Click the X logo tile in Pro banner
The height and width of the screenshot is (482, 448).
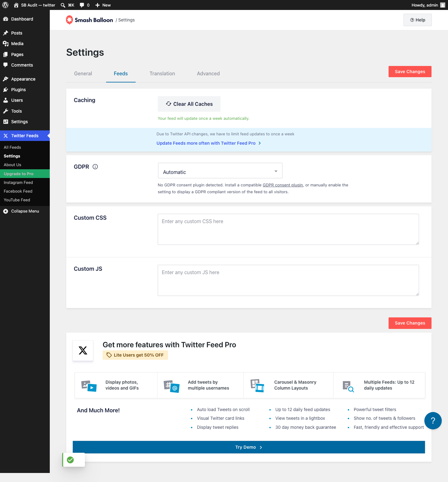click(x=83, y=351)
